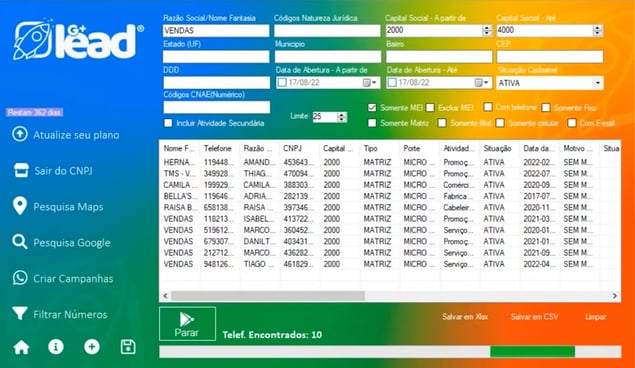Enable the Data de Abertura A partir de date checkbox

[282, 83]
